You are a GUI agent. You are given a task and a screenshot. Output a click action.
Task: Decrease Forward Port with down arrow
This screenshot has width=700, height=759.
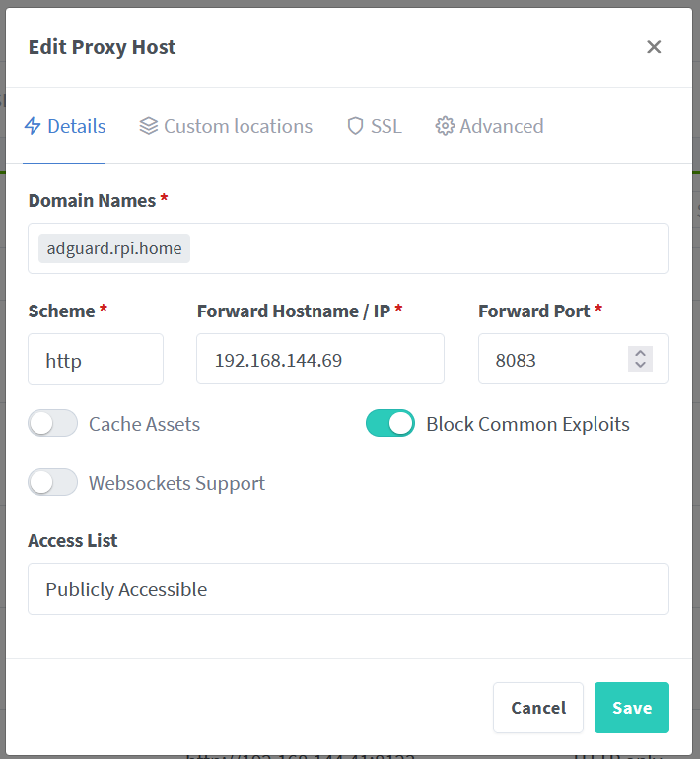point(641,365)
